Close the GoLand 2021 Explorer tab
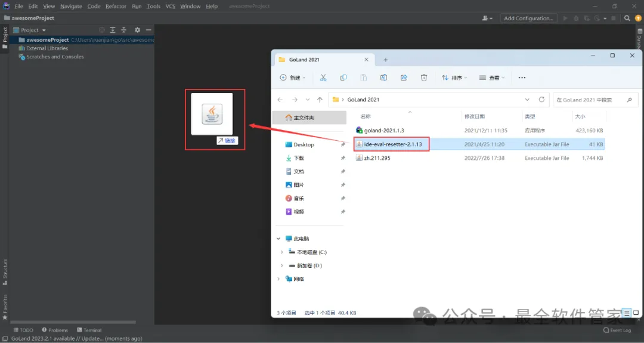The width and height of the screenshot is (644, 343). 366,60
